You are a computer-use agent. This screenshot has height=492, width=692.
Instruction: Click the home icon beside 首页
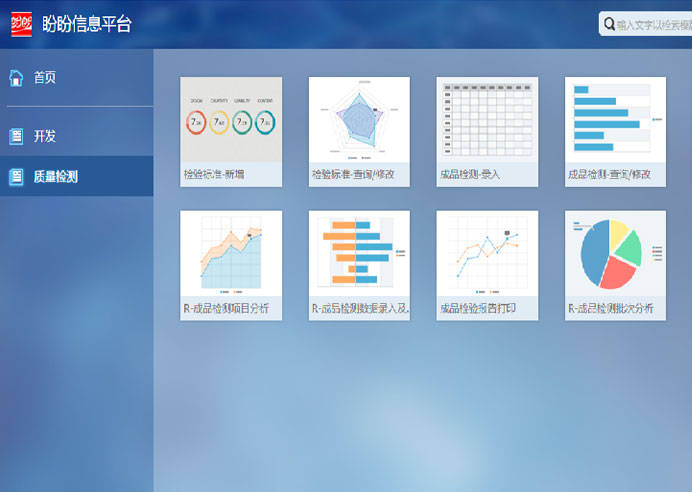(16, 77)
